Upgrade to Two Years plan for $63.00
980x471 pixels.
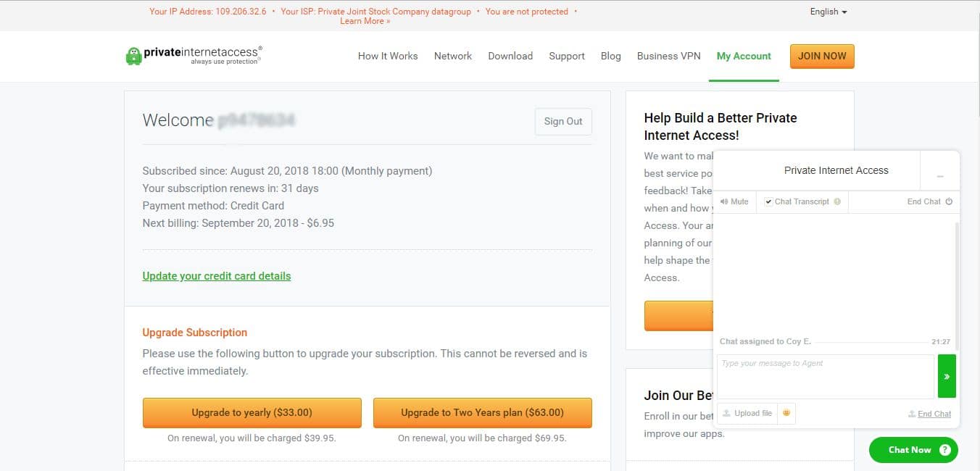[x=483, y=413]
